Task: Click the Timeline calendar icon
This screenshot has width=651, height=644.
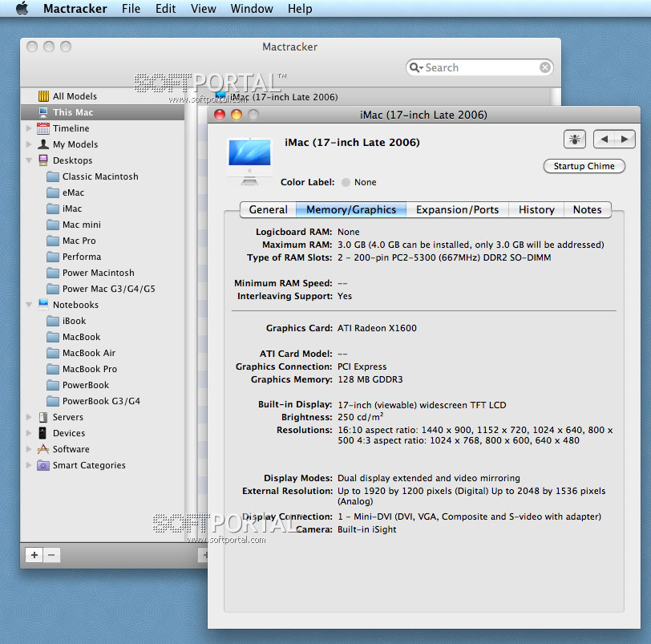Action: click(x=43, y=128)
